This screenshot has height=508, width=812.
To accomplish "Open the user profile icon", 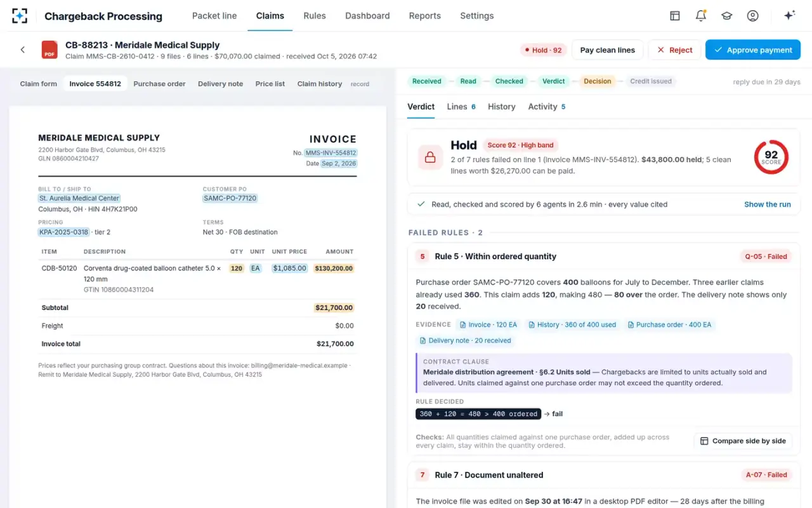I will point(753,16).
